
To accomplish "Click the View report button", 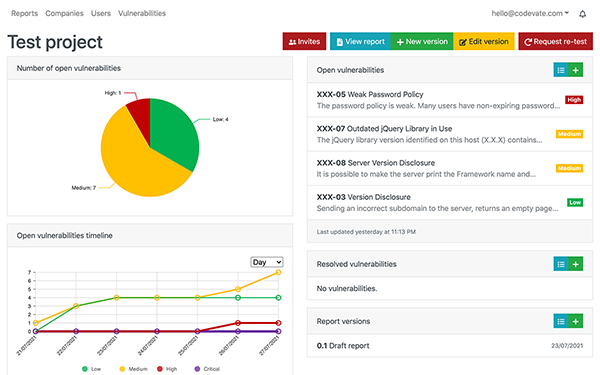I will point(360,41).
